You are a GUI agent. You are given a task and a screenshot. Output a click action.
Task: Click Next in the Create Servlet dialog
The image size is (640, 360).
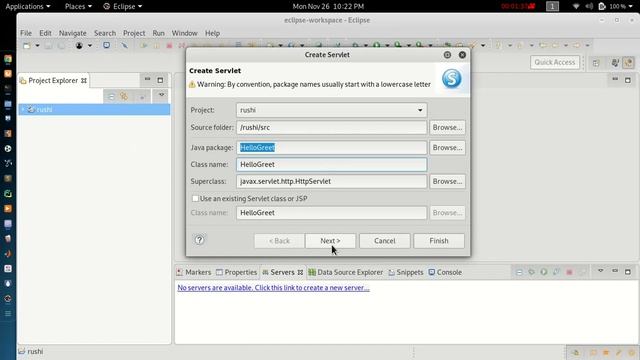(x=330, y=241)
